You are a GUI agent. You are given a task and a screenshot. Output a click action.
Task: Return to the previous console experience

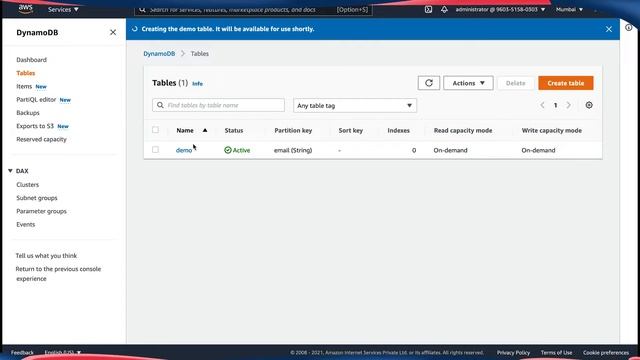pyautogui.click(x=58, y=274)
